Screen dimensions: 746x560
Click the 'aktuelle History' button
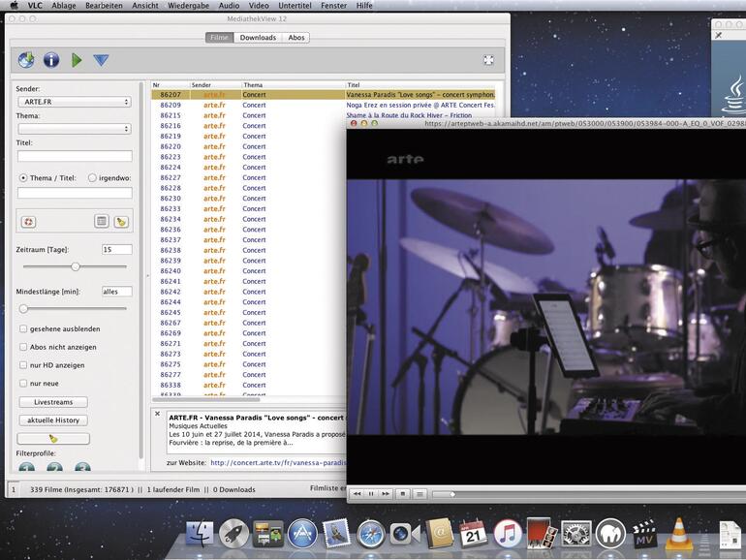point(53,420)
